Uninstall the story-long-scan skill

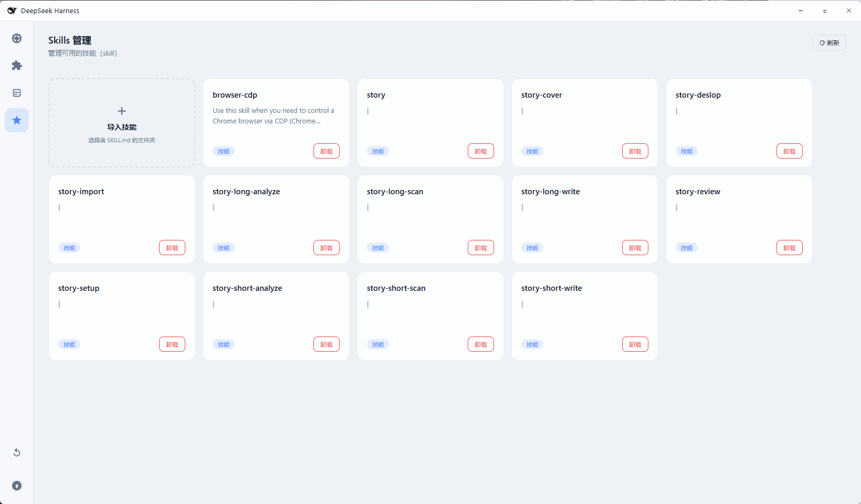click(x=481, y=248)
